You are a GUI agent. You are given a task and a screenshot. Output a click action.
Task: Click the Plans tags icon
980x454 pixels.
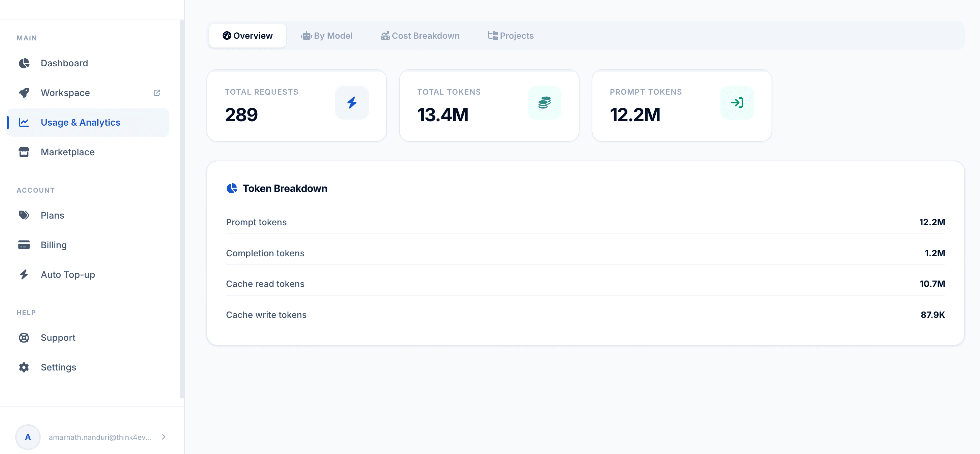click(x=24, y=216)
